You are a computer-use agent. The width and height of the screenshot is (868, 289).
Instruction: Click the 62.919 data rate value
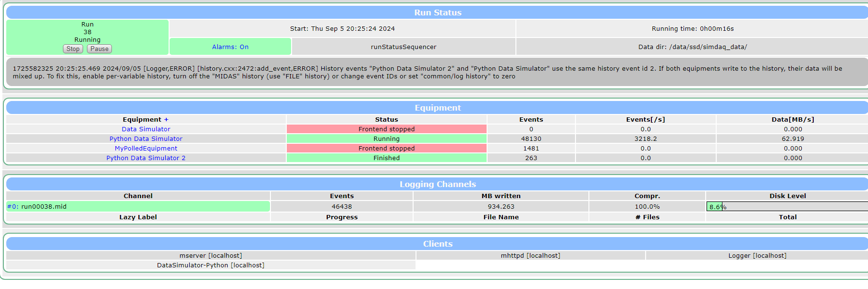click(x=793, y=138)
